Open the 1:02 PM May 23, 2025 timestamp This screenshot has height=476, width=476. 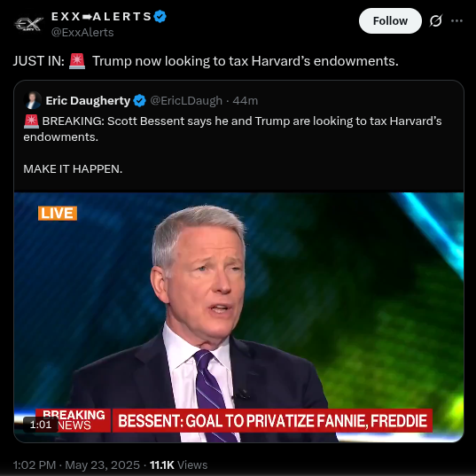pos(76,464)
